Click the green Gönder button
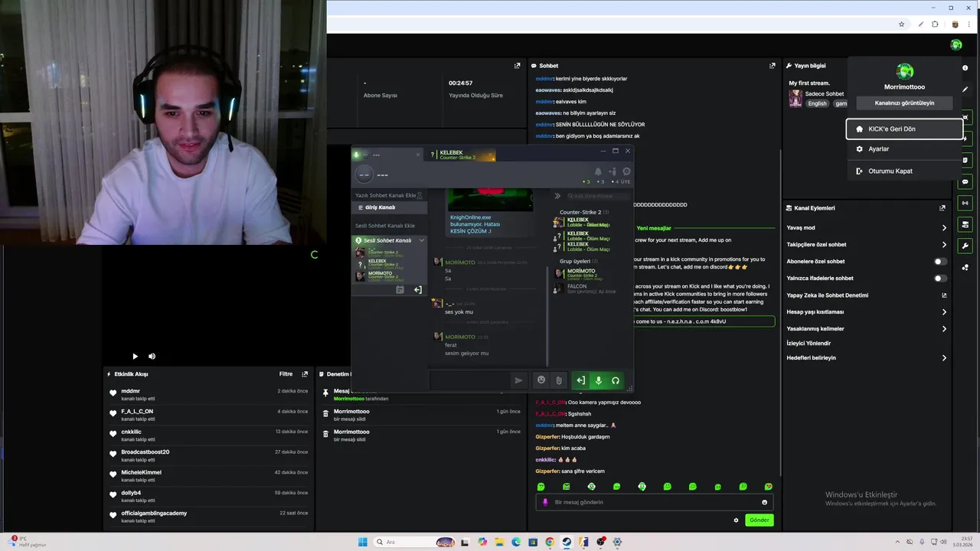The image size is (980, 551). (759, 520)
